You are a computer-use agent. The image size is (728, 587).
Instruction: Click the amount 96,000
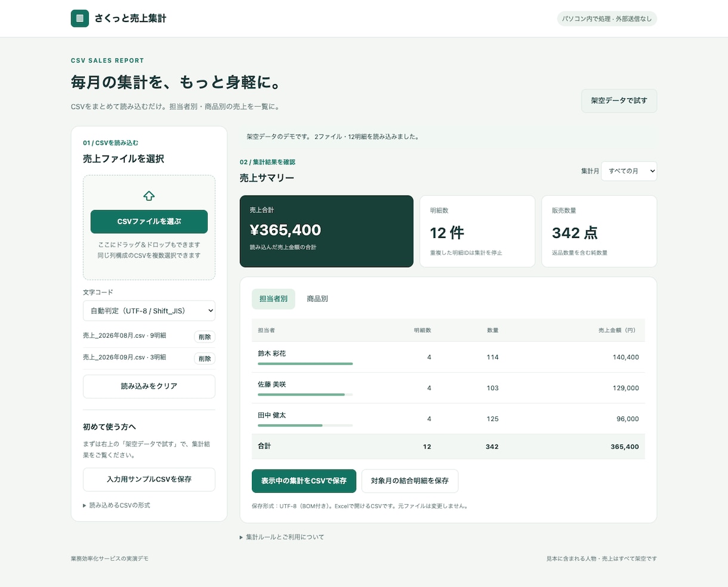point(628,419)
